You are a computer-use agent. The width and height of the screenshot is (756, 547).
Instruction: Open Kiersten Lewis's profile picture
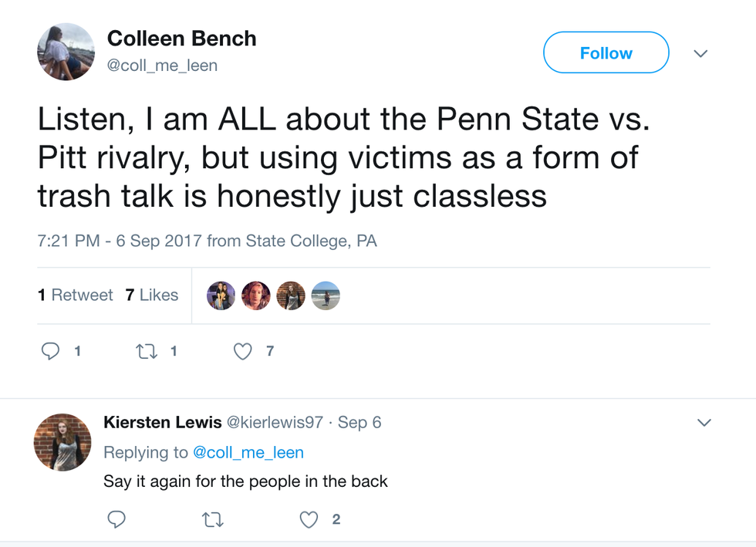(x=62, y=442)
